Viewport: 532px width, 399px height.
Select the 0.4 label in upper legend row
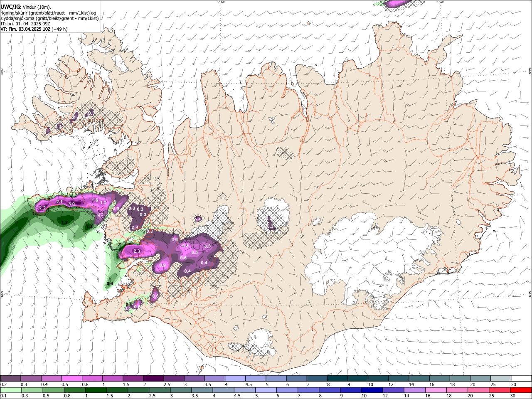tap(44, 384)
